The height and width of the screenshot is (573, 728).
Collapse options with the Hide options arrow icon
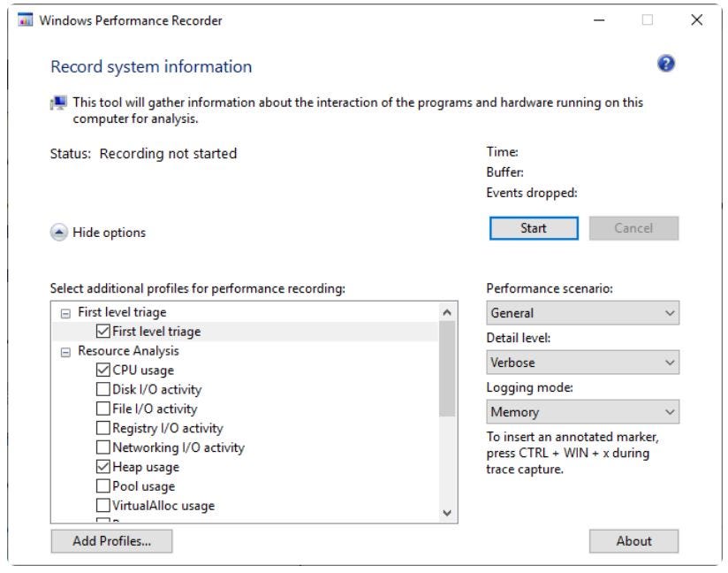(x=59, y=232)
